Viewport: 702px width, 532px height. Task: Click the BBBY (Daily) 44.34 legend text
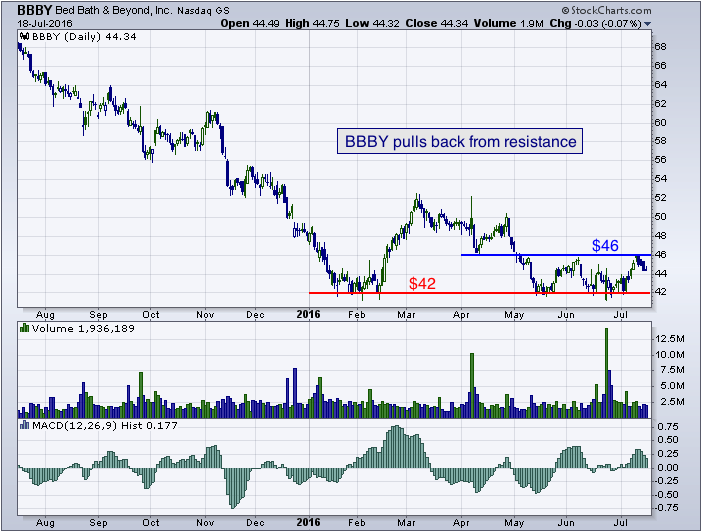tap(84, 37)
